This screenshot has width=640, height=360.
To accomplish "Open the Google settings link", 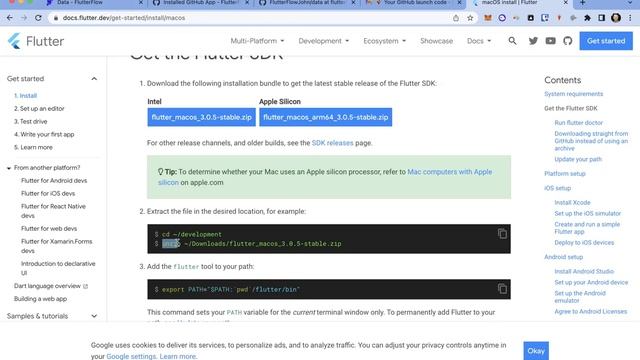I will coord(131,356).
